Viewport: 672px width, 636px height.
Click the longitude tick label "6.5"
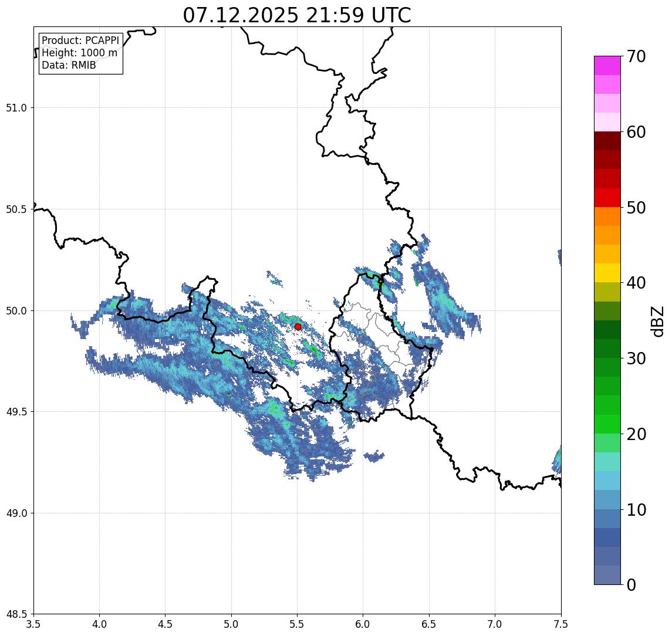point(429,624)
